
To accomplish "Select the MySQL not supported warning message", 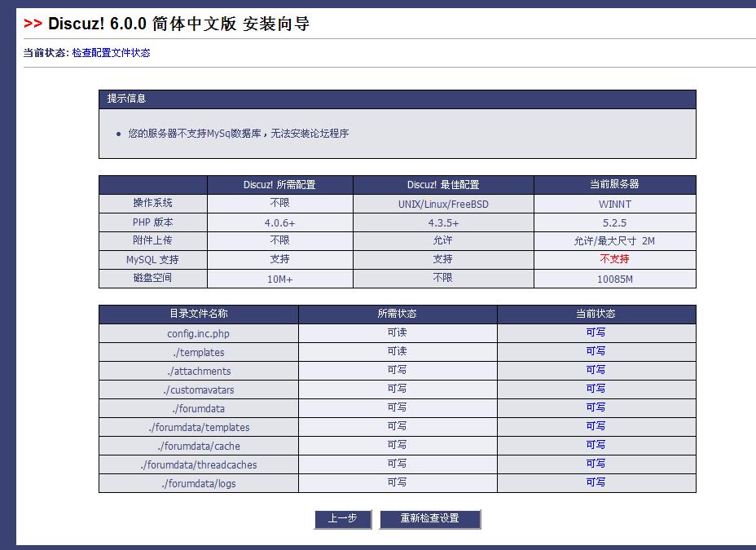I will (x=239, y=134).
